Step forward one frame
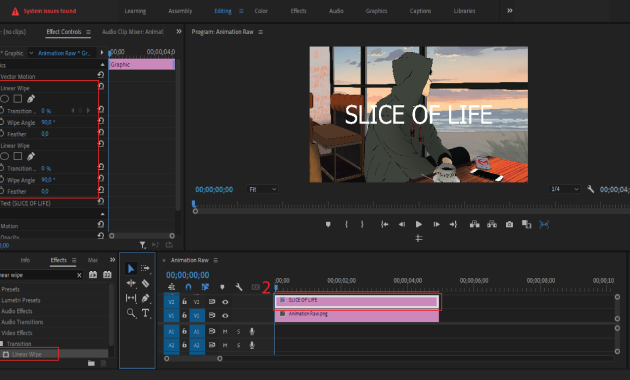This screenshot has height=380, width=630. (436, 224)
